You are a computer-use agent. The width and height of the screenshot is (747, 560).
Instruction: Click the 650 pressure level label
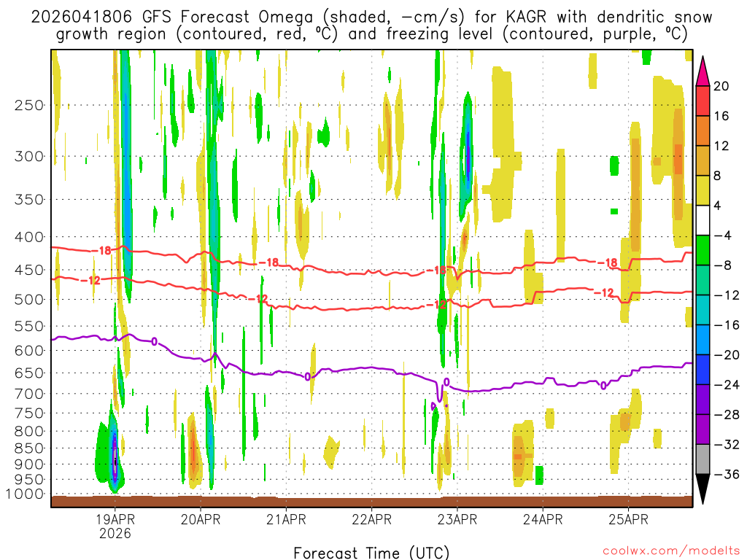tap(29, 373)
